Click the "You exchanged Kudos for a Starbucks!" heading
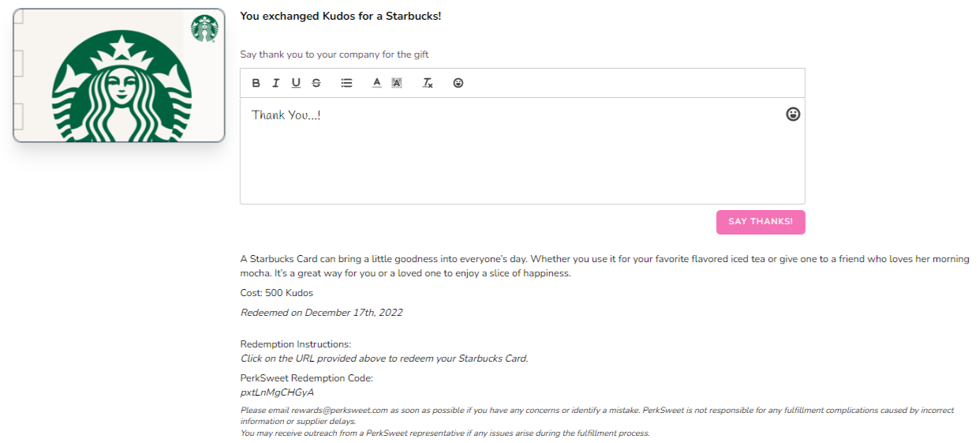This screenshot has height=443, width=980. point(340,16)
